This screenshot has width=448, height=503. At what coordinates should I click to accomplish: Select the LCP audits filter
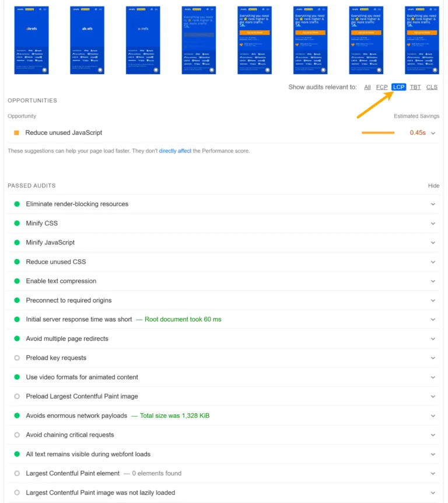click(x=398, y=88)
